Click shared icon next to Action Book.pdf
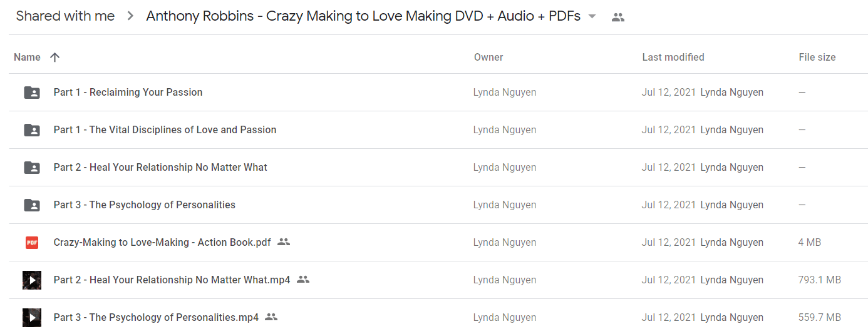Viewport: 868px width, 334px height. coord(284,242)
